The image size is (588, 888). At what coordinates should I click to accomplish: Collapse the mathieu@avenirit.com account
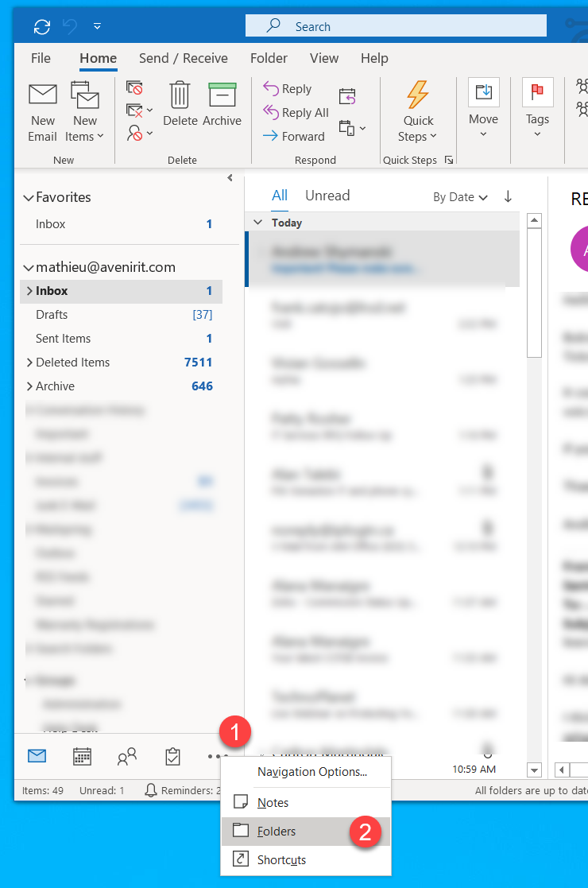pos(29,267)
